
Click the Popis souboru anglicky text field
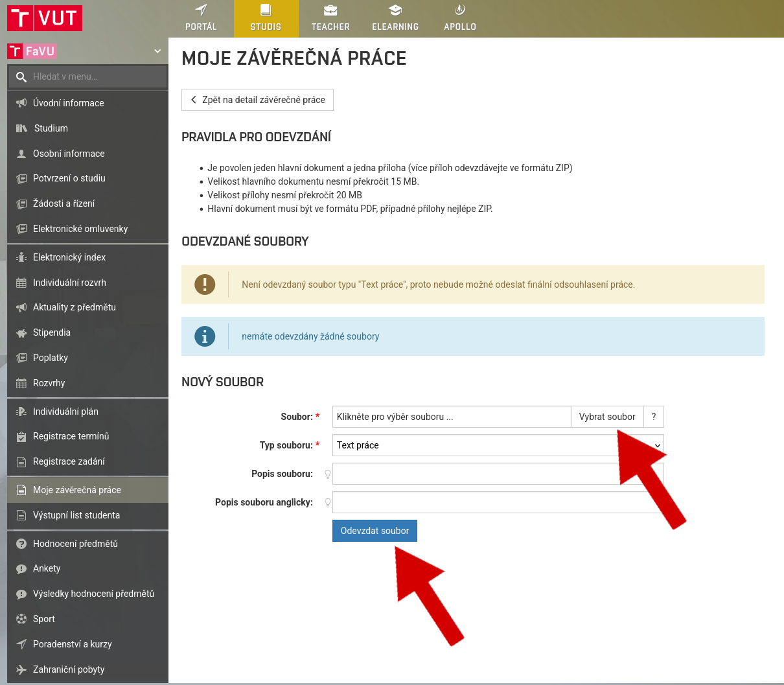[x=498, y=502]
